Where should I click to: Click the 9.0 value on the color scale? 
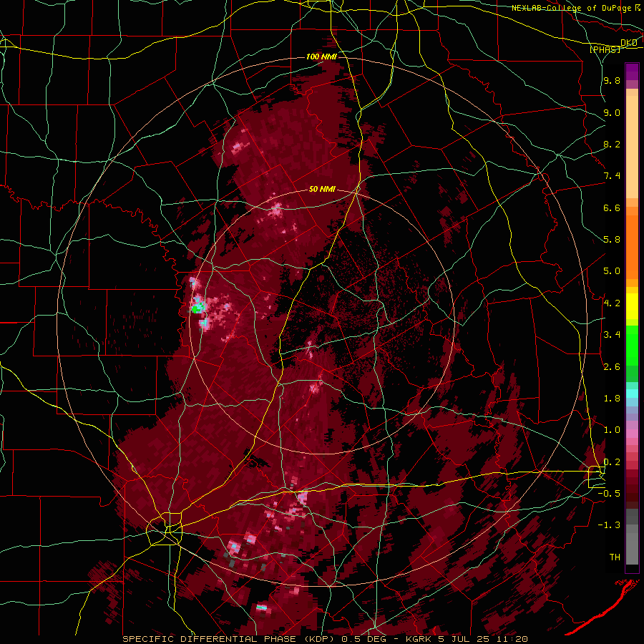pos(612,112)
